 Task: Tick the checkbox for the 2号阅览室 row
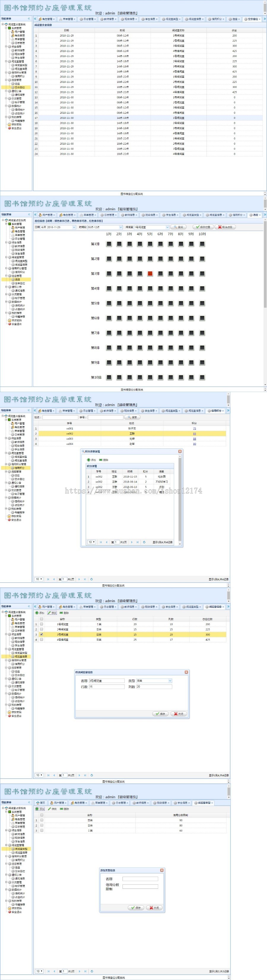pyautogui.click(x=42, y=630)
